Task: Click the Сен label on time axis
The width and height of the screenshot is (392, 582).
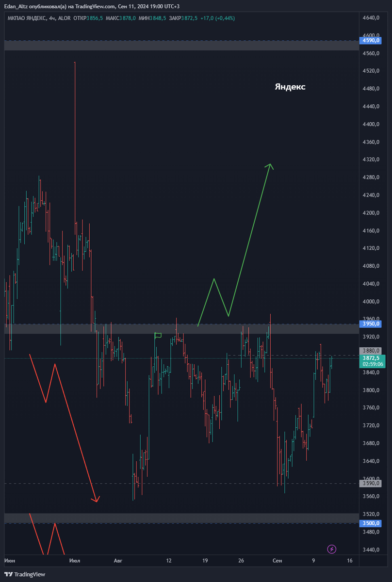Action: tap(277, 561)
